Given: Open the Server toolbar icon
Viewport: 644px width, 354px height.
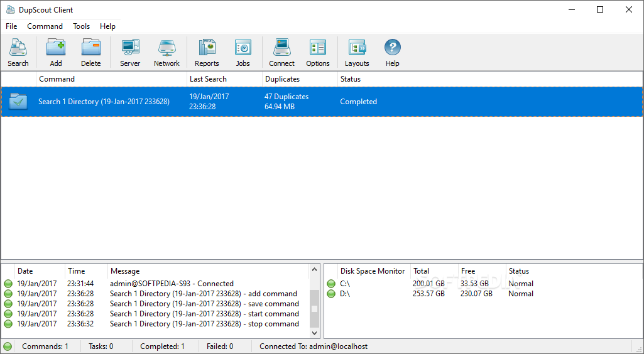Looking at the screenshot, I should 130,47.
